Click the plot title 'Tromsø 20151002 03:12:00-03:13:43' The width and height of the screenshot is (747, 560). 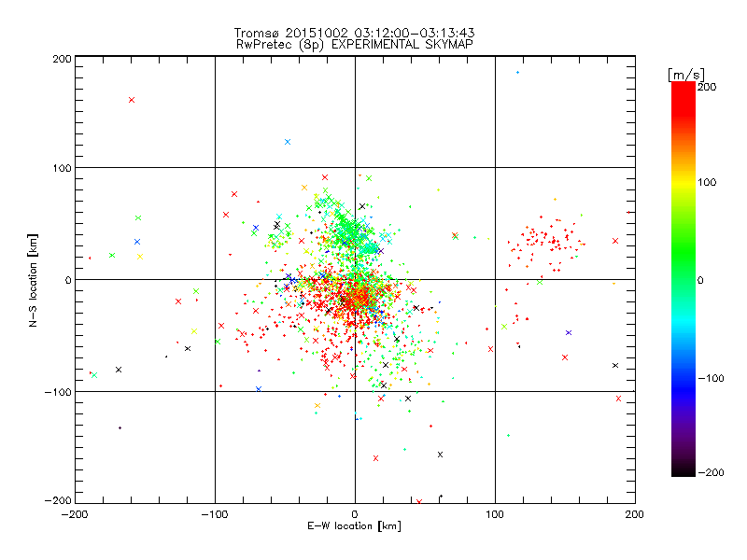(x=355, y=33)
